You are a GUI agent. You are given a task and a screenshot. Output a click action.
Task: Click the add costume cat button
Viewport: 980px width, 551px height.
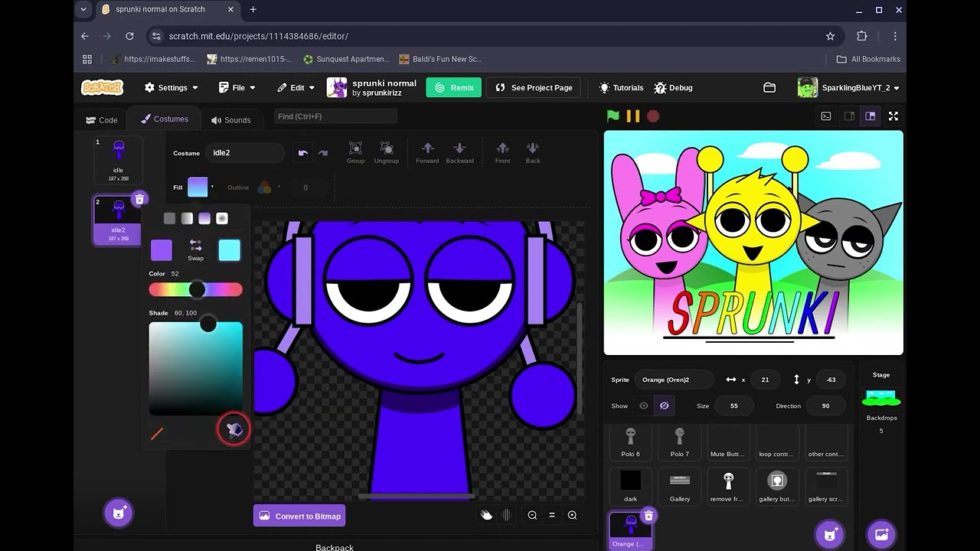click(119, 513)
